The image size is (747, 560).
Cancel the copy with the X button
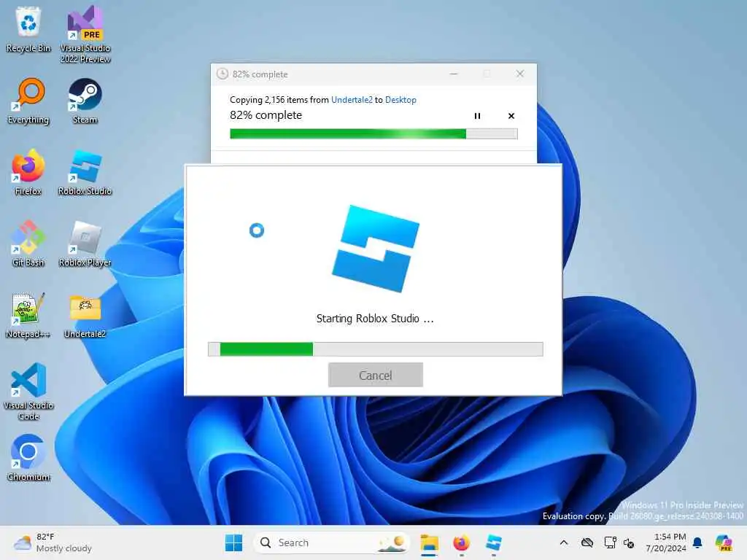511,116
